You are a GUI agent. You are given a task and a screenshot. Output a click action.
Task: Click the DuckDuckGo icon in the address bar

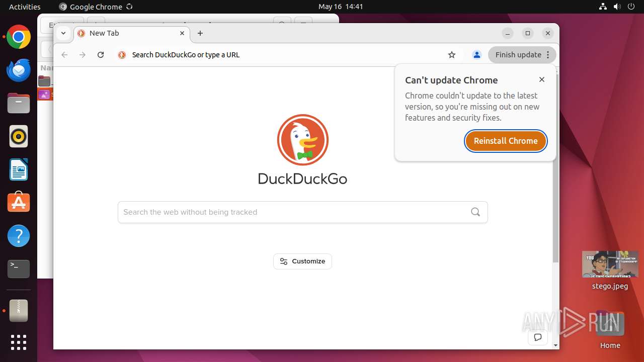(x=122, y=55)
